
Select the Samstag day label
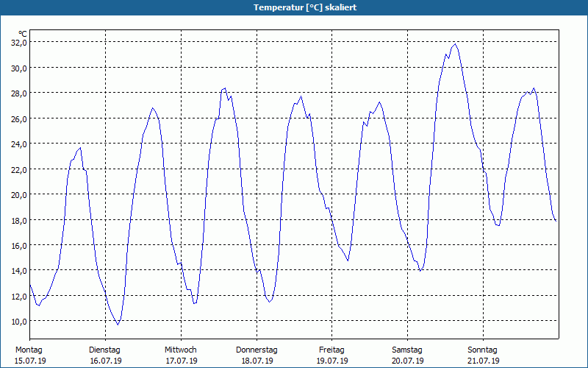pos(407,350)
